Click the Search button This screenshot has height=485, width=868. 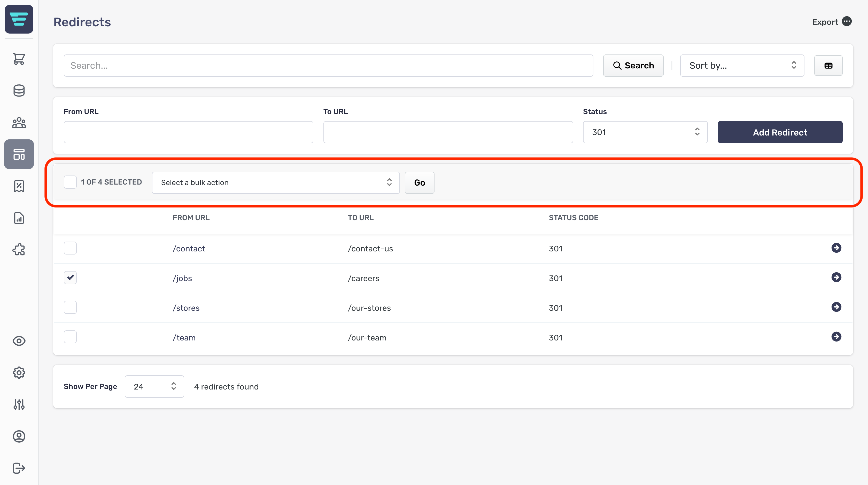[633, 66]
